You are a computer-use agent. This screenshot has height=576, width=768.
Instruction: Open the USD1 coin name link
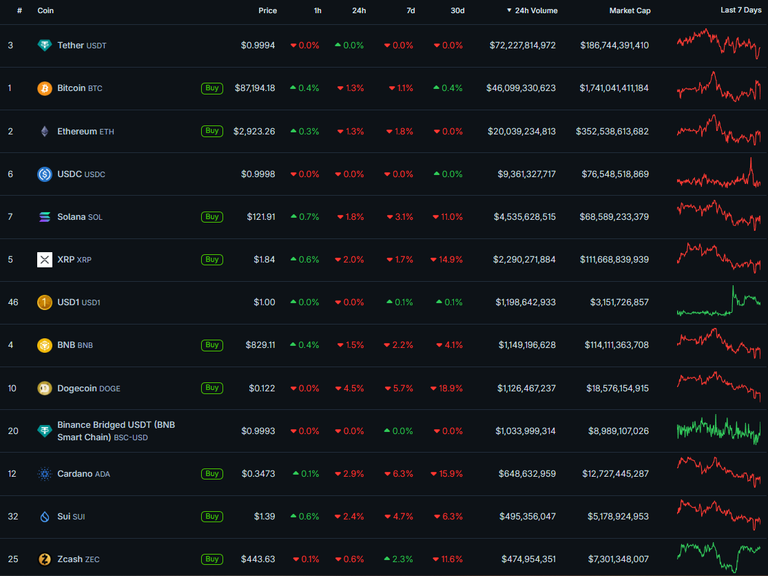click(x=79, y=302)
